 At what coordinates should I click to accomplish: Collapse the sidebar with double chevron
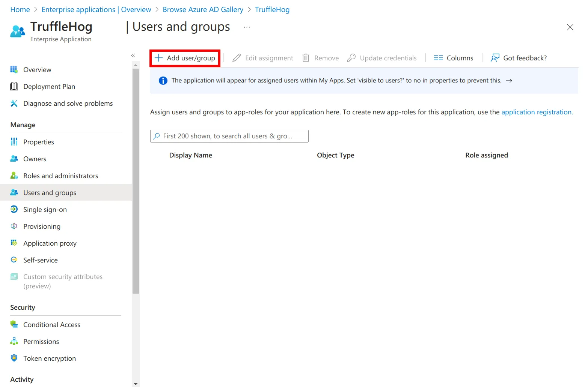click(133, 55)
